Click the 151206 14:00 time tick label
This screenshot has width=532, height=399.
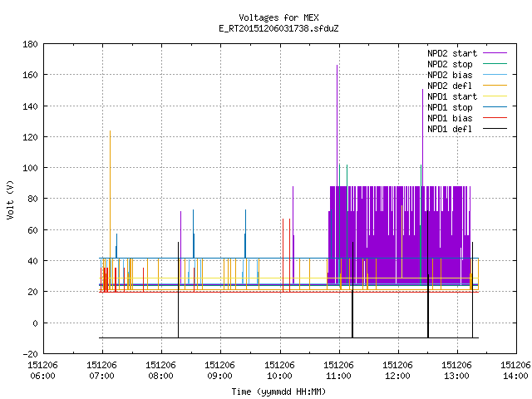(x=515, y=370)
